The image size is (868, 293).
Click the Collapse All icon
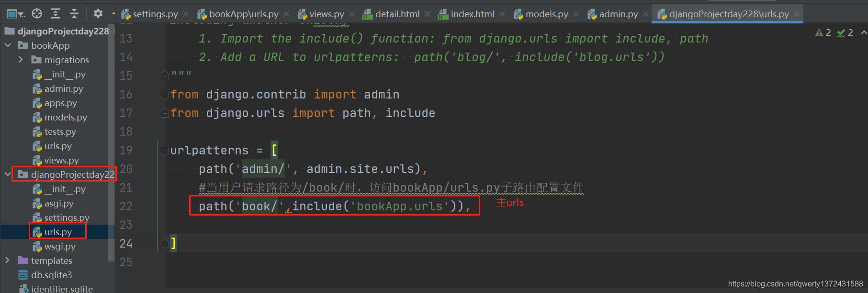(74, 14)
